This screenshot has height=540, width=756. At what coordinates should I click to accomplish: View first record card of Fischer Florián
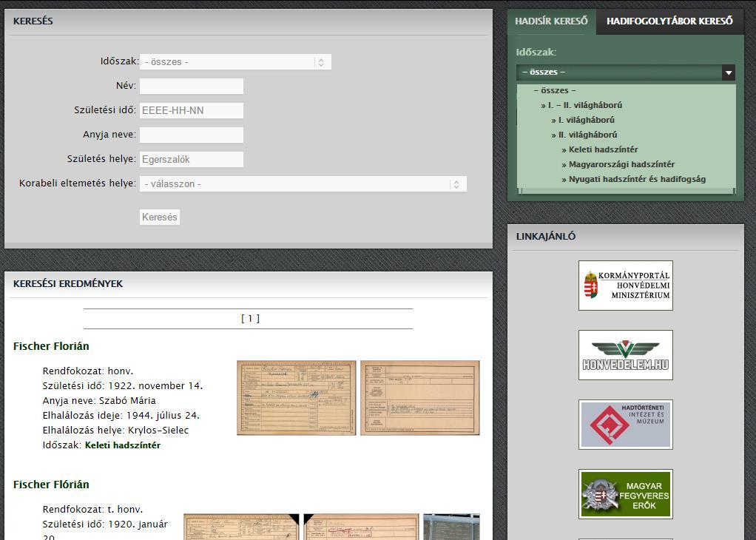click(x=297, y=398)
